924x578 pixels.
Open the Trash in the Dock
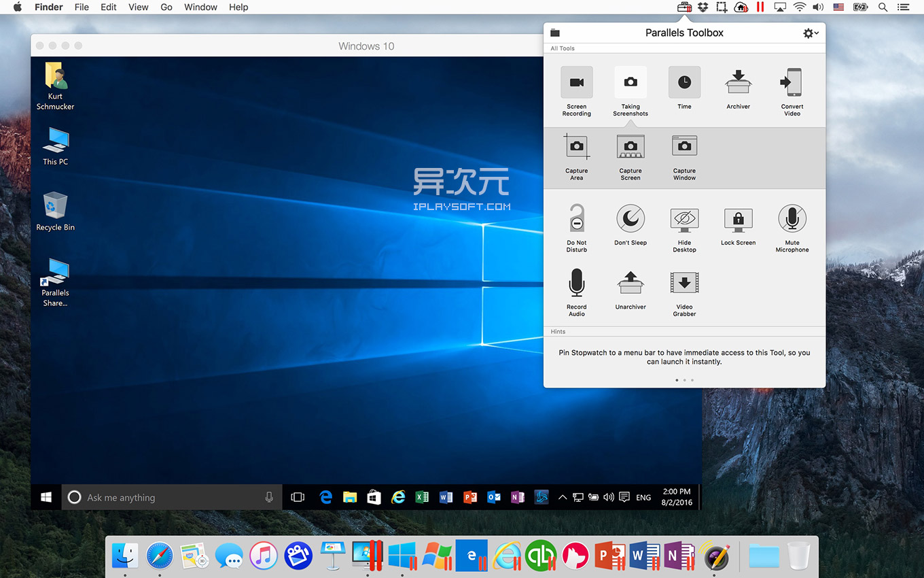pyautogui.click(x=799, y=556)
